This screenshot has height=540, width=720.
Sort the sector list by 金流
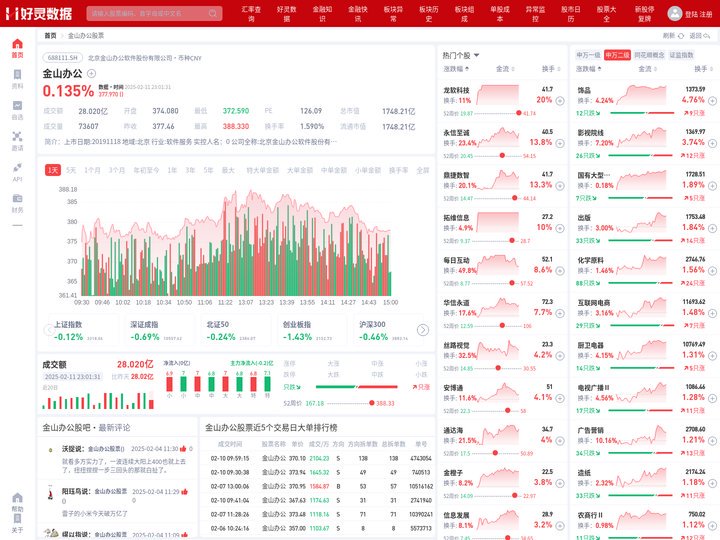pos(647,69)
